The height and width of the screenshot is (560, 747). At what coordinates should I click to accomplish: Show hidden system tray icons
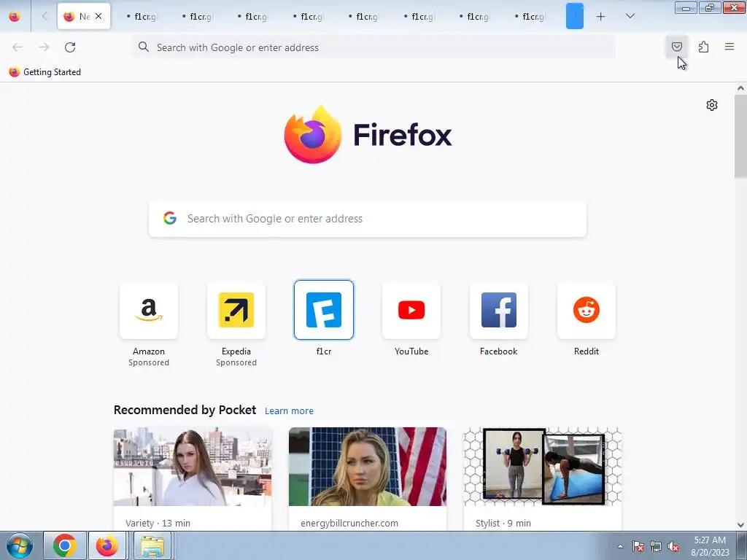pyautogui.click(x=620, y=546)
